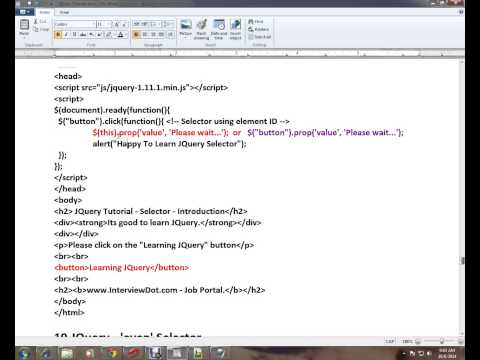Viewport: 480px width, 360px height.
Task: Increase the paragraph indent
Action: pyautogui.click(x=144, y=24)
